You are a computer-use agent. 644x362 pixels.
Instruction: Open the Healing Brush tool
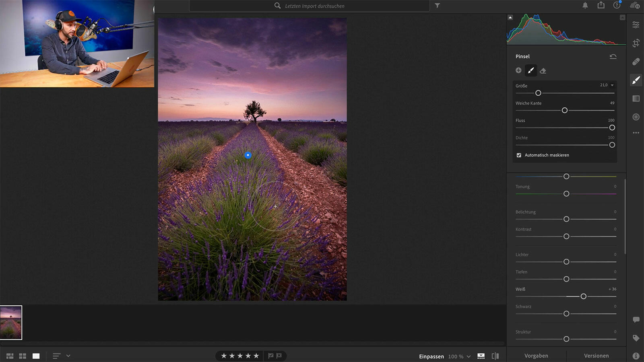tap(636, 62)
